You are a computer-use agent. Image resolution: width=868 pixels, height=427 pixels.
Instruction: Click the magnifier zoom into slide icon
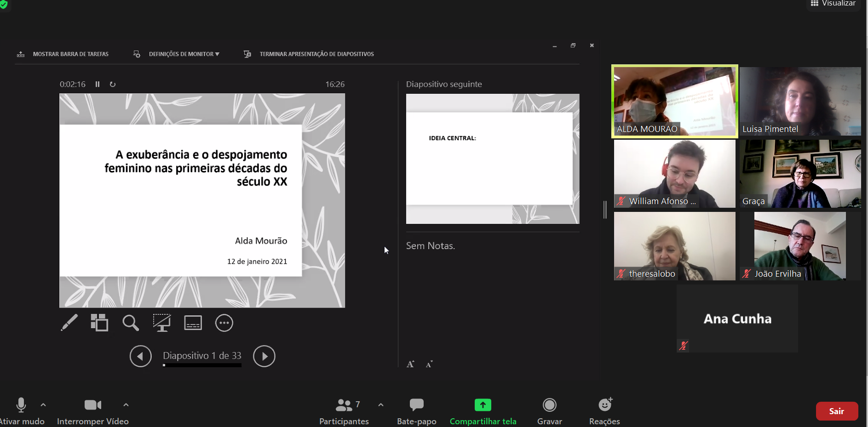coord(131,323)
